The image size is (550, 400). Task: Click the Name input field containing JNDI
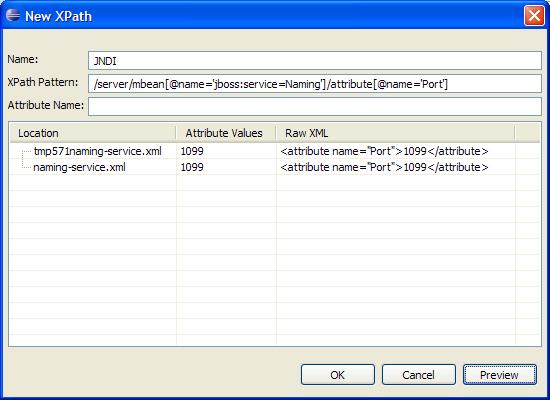pos(315,61)
